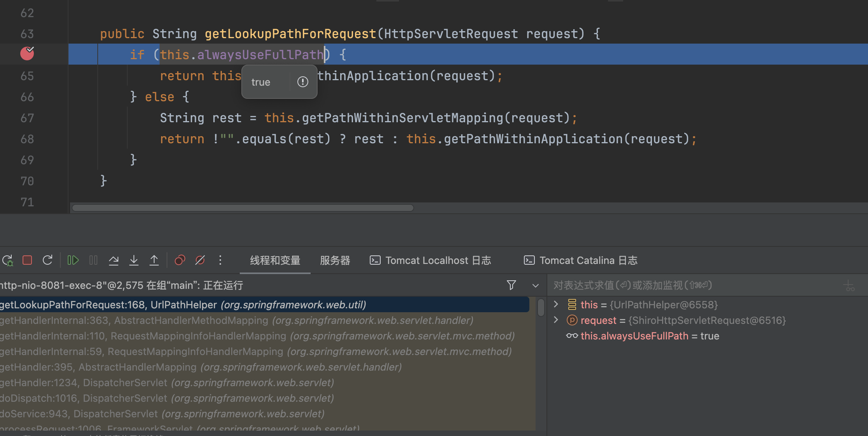Screen dimensions: 868x436
Task: Toggle Mute Breakpoints
Action: click(x=200, y=260)
